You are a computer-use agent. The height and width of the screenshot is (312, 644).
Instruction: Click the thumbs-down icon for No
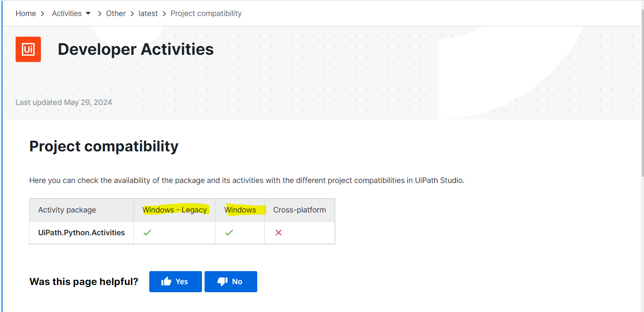point(222,282)
